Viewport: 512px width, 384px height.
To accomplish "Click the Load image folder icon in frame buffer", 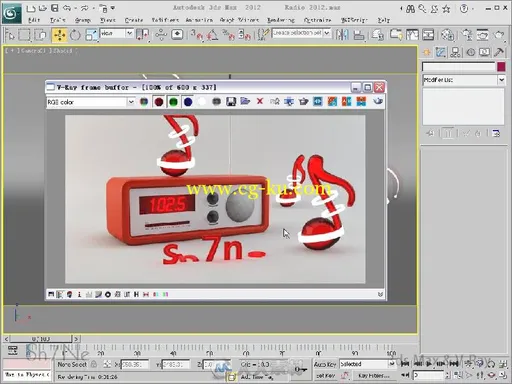I will (x=245, y=101).
